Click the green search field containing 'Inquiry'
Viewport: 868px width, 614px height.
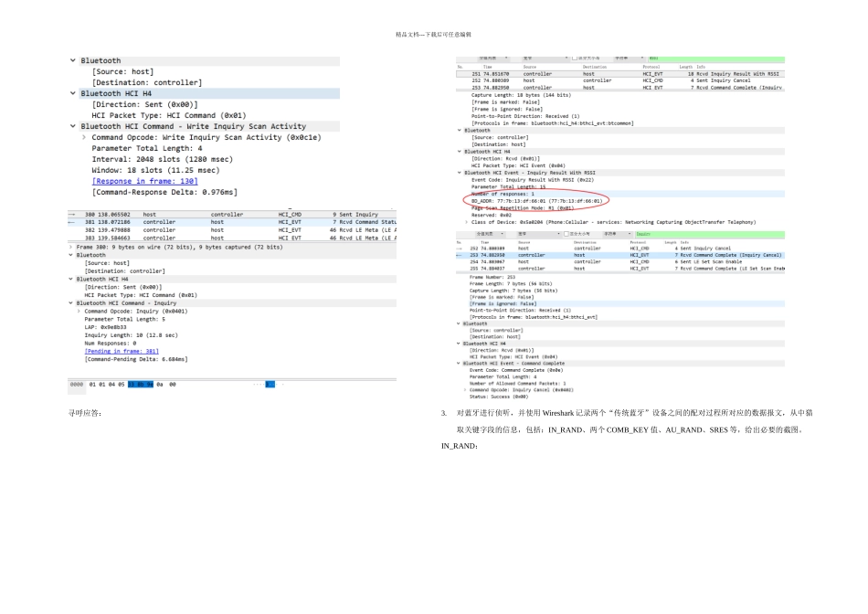point(709,234)
